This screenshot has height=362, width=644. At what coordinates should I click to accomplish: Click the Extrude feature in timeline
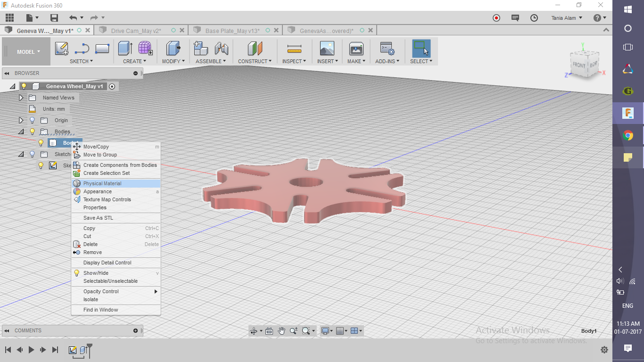tap(83, 350)
